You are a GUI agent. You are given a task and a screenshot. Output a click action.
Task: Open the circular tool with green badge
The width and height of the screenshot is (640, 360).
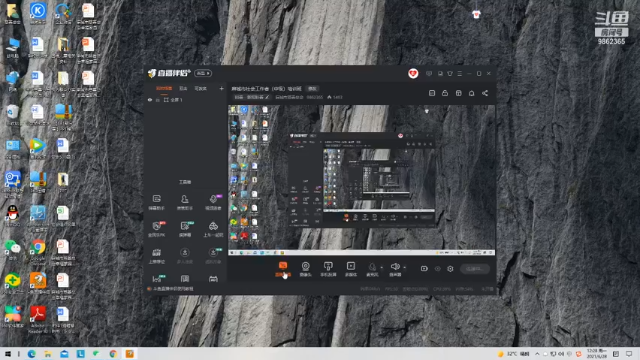pos(213,256)
